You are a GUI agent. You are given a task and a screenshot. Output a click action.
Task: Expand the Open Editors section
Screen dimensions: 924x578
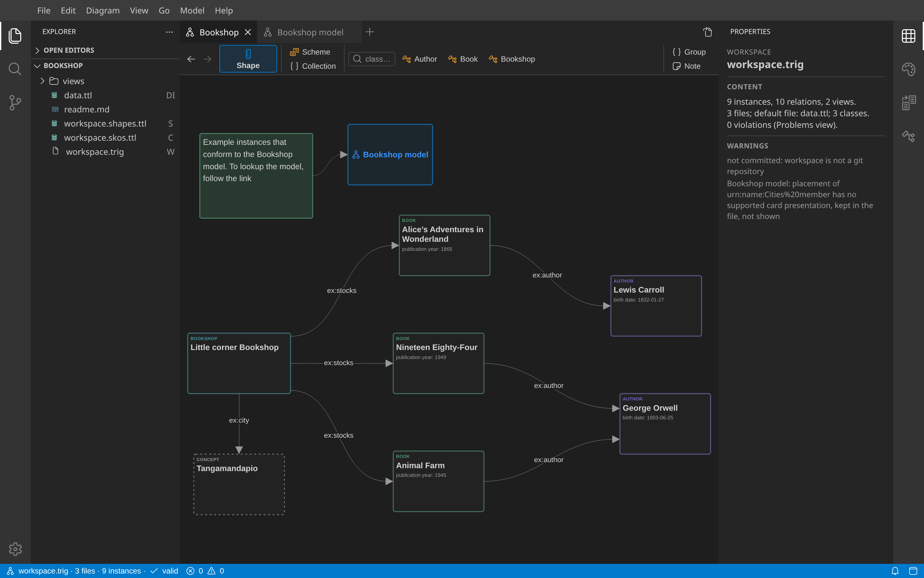(x=105, y=50)
